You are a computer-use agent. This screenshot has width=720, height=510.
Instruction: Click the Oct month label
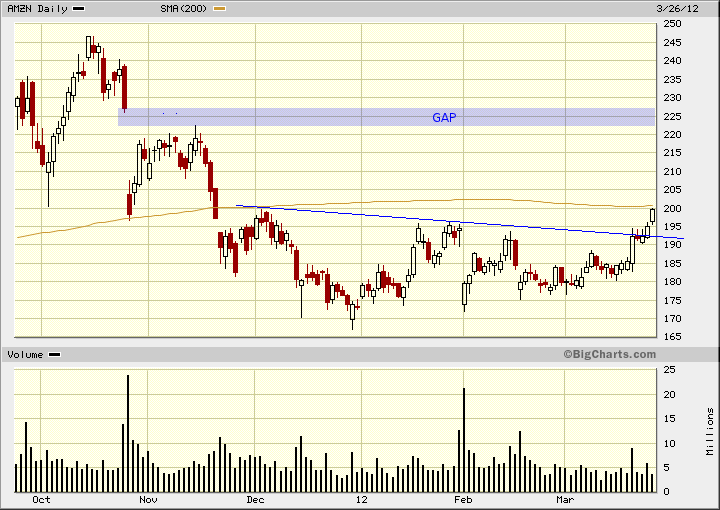pyautogui.click(x=41, y=500)
